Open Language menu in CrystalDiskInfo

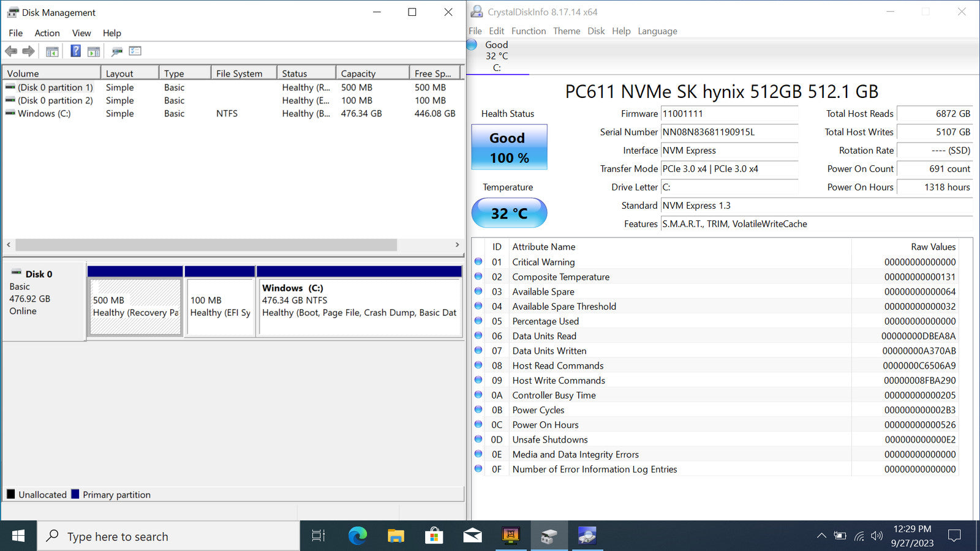[x=657, y=31]
